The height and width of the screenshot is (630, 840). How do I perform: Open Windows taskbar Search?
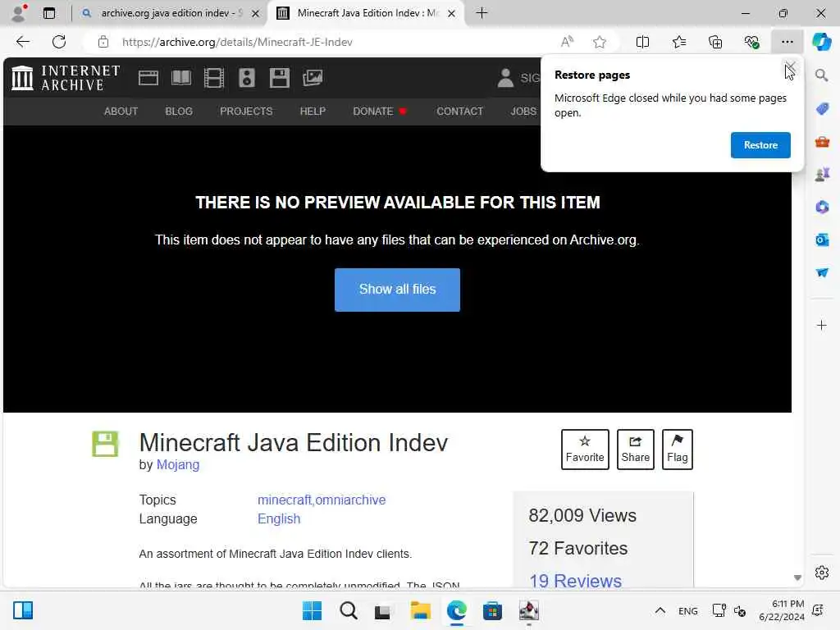(348, 610)
